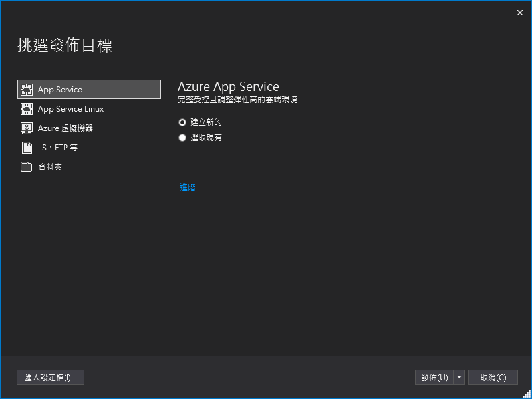Click the 取消(C) cancel button
The image size is (532, 399).
click(493, 378)
